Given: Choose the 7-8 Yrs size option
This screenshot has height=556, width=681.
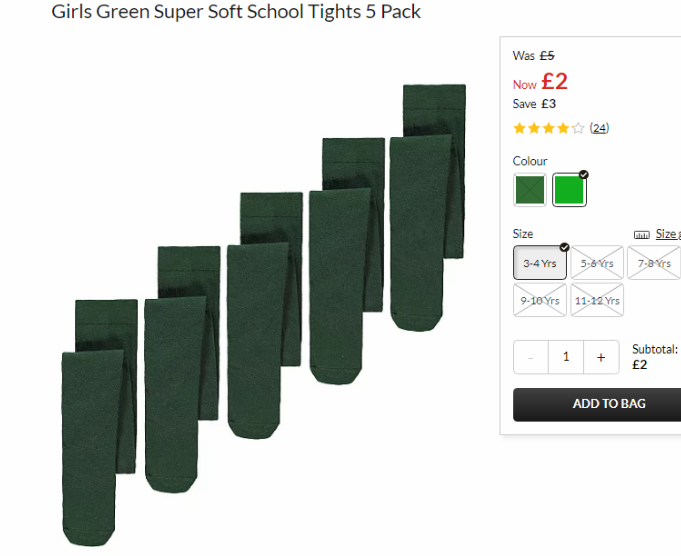Looking at the screenshot, I should [654, 263].
